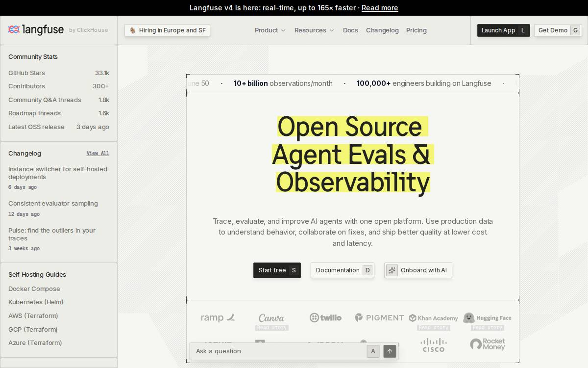Click the Onboard with AI button
This screenshot has width=588, height=368.
[418, 270]
